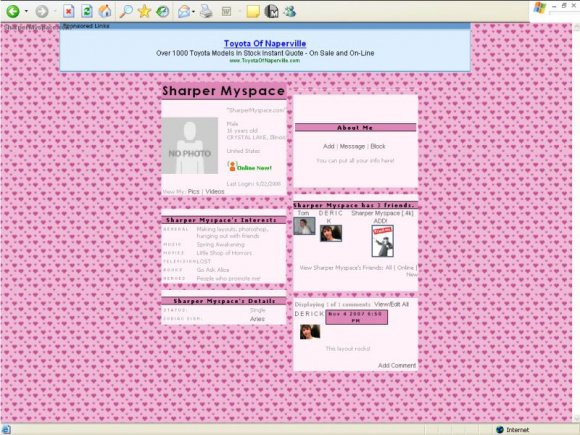
Task: Click the Edit with Word icon
Action: 226,11
